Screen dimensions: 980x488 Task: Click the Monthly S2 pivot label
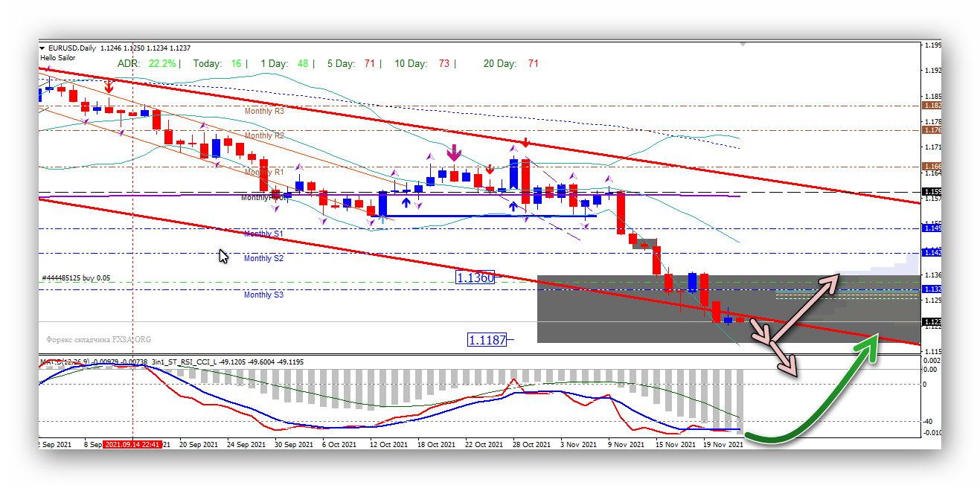263,258
